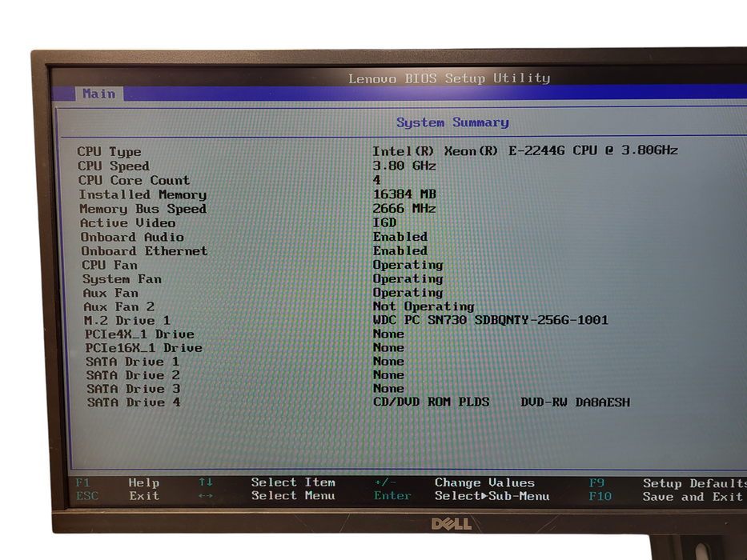This screenshot has height=560, width=747.
Task: Select the Memory Bus Speed label
Action: coord(143,209)
